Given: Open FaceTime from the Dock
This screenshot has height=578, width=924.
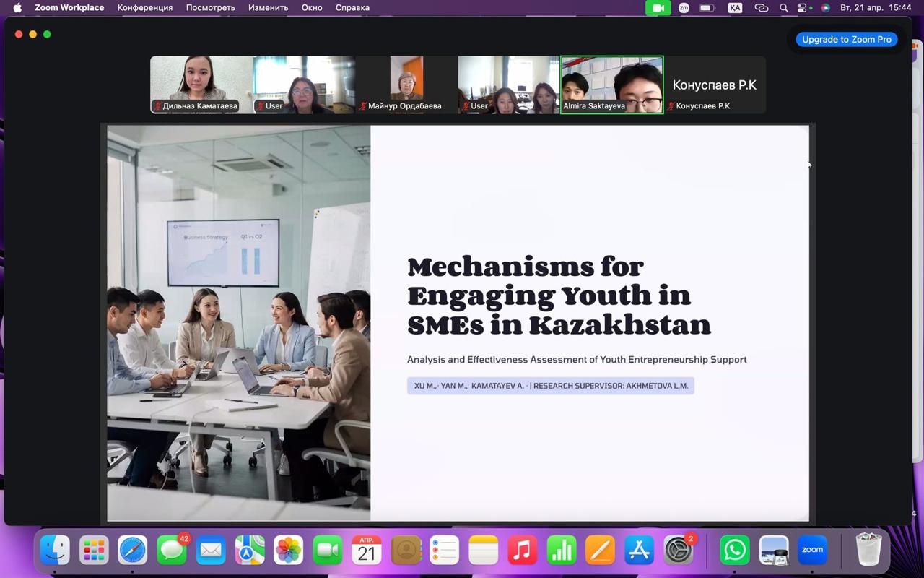Looking at the screenshot, I should click(328, 551).
